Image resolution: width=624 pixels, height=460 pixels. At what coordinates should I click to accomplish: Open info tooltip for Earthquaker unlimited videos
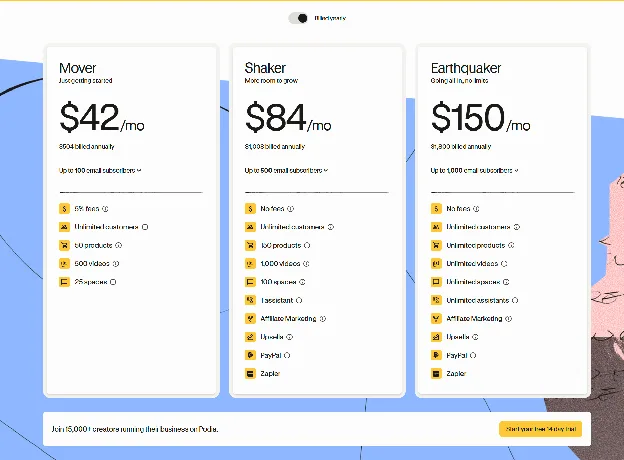pos(504,263)
